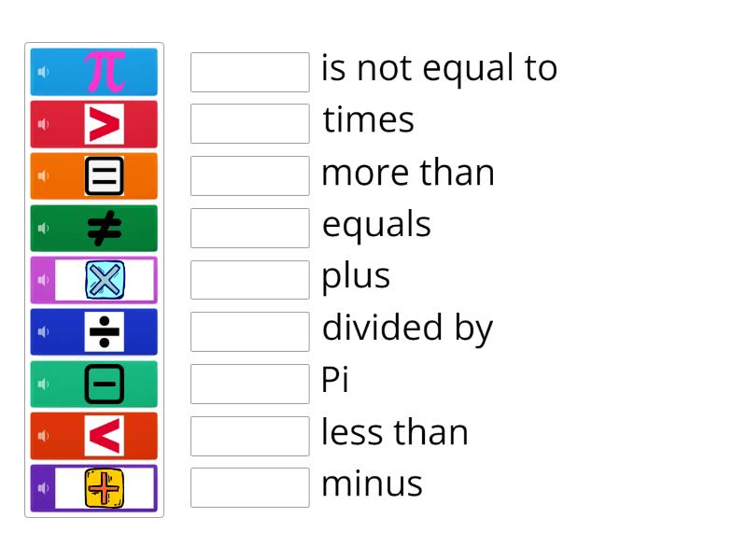Select the less-than symbol tile
747x560 pixels.
pyautogui.click(x=104, y=436)
